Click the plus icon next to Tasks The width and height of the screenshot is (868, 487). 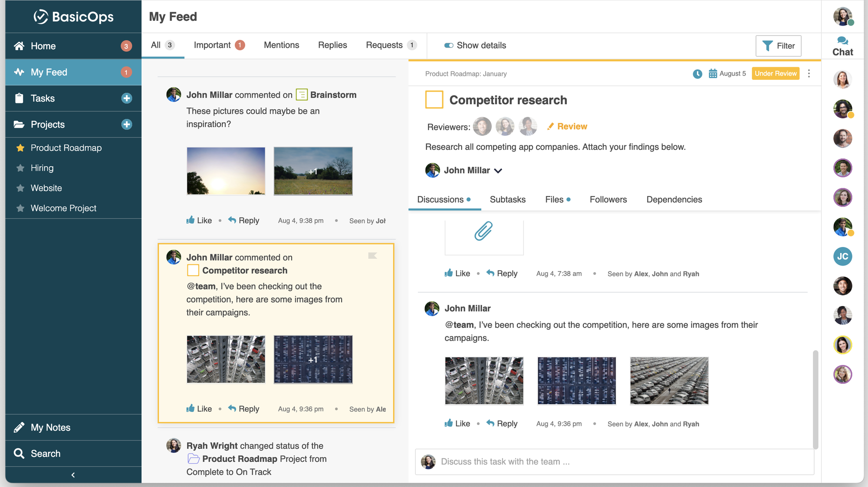(127, 99)
